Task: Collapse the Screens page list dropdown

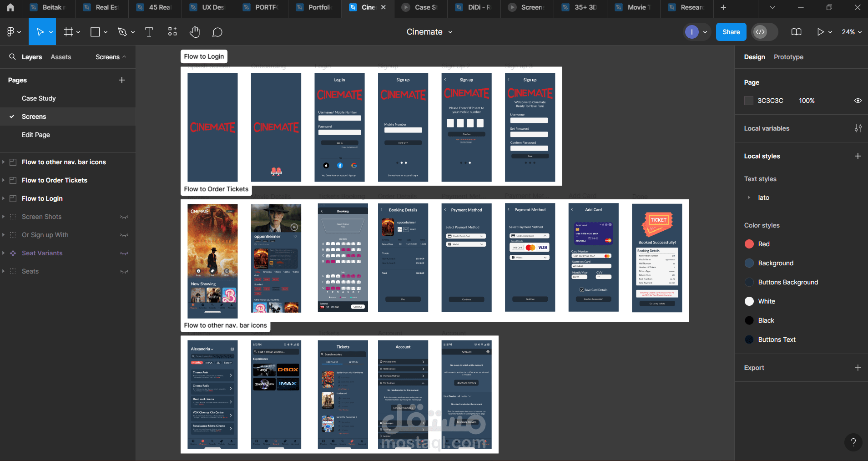Action: [111, 57]
